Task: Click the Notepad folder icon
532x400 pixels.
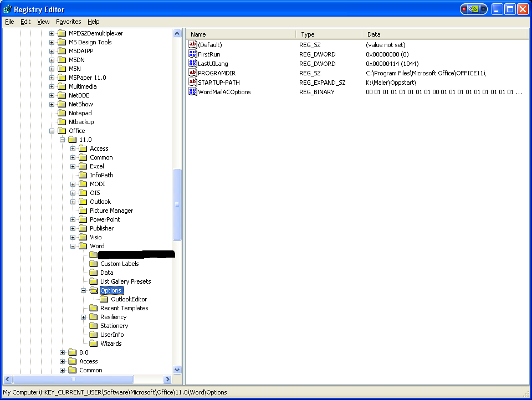Action: coord(62,112)
